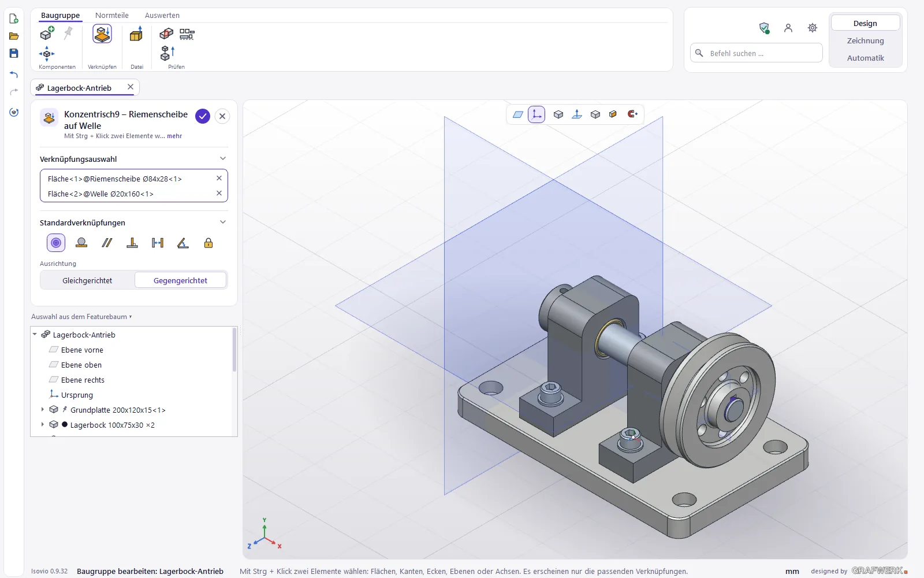Select the perpendicular mate icon
The width and height of the screenshot is (924, 578).
[x=132, y=243]
